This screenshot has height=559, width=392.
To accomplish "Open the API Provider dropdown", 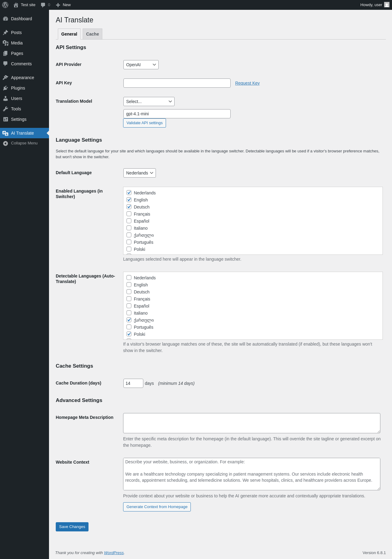I will tap(141, 65).
